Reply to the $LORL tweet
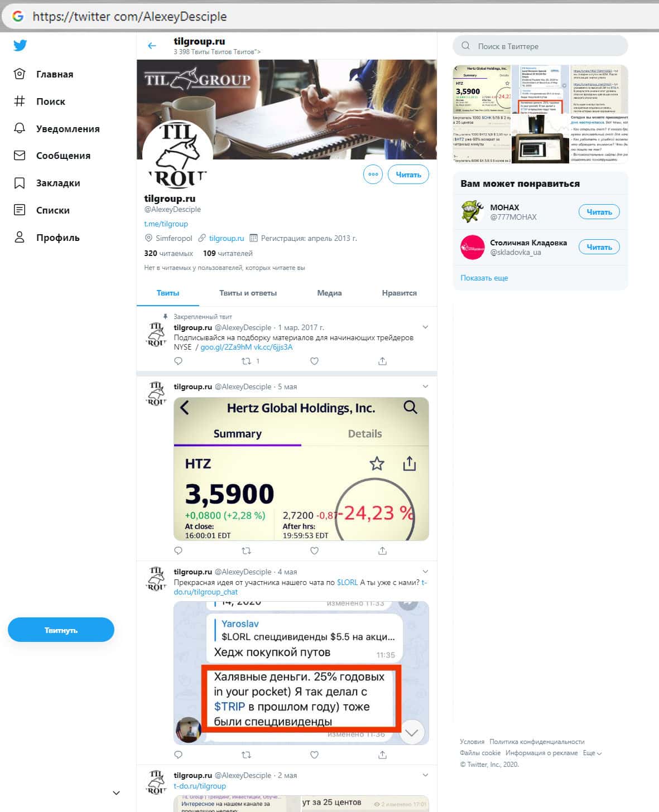Viewport: 659px width, 812px height. click(x=179, y=755)
